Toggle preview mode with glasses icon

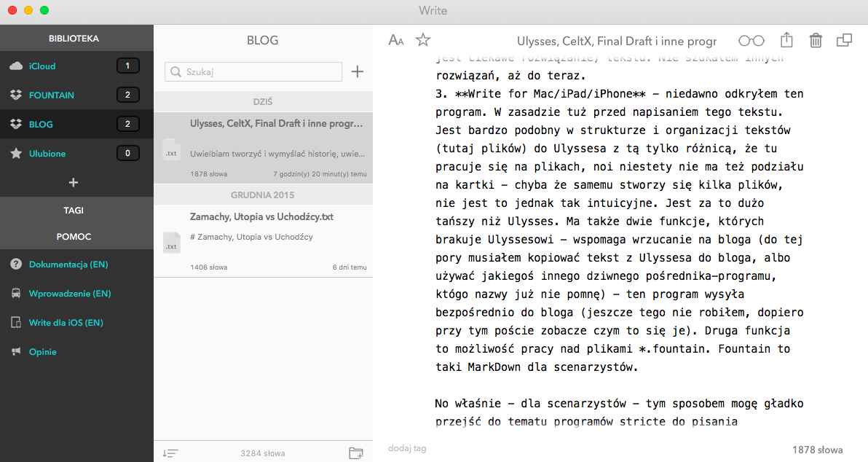coord(751,41)
